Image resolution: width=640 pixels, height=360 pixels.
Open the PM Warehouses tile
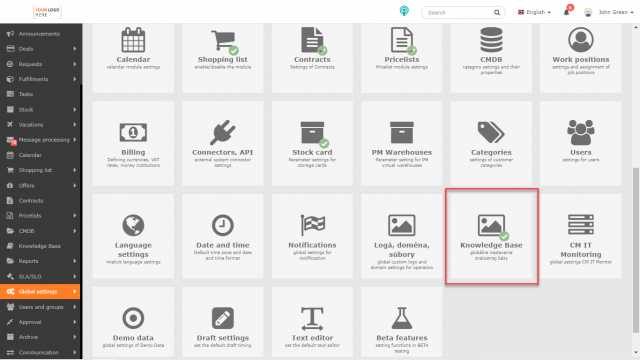pyautogui.click(x=402, y=143)
